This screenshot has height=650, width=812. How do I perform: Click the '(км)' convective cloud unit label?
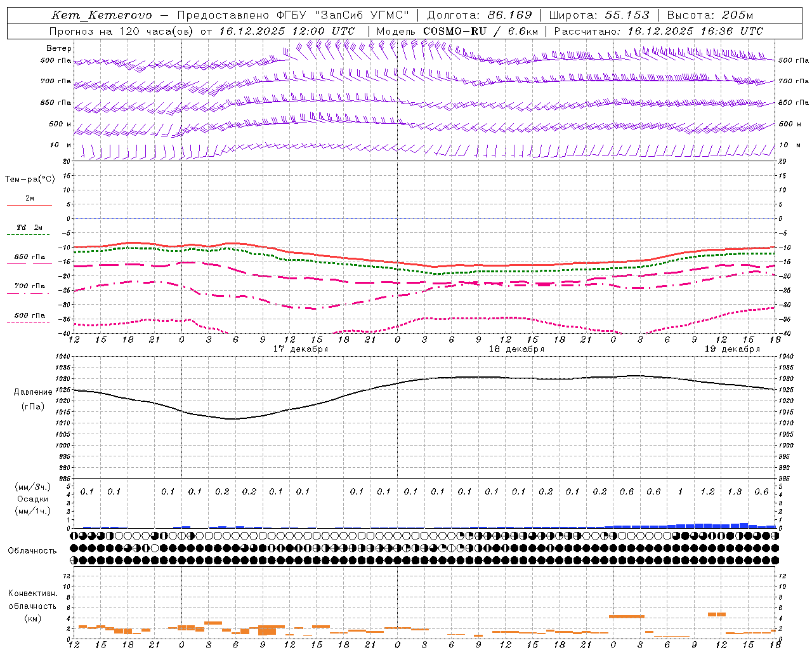[x=33, y=618]
